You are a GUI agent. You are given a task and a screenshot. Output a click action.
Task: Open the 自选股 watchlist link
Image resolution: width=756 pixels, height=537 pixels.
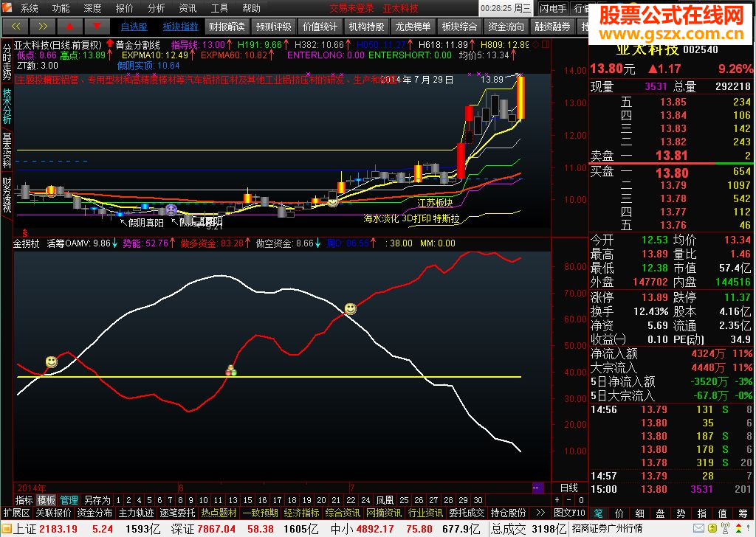[134, 27]
